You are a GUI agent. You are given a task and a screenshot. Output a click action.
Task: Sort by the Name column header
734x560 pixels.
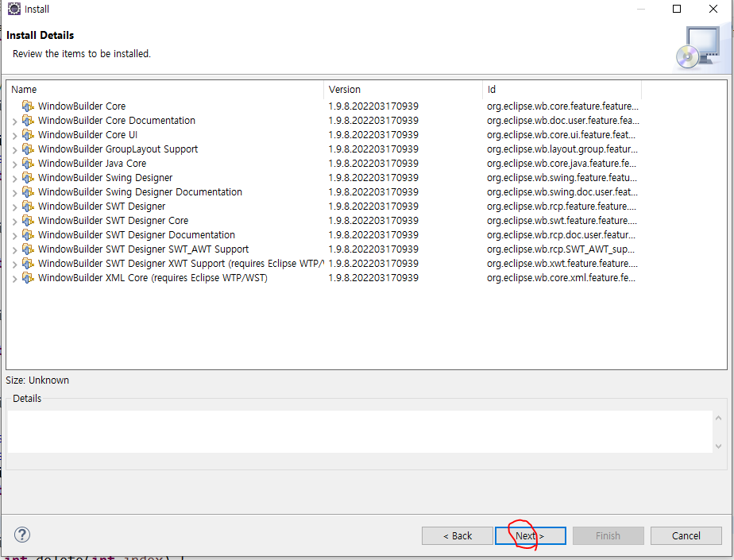point(164,90)
